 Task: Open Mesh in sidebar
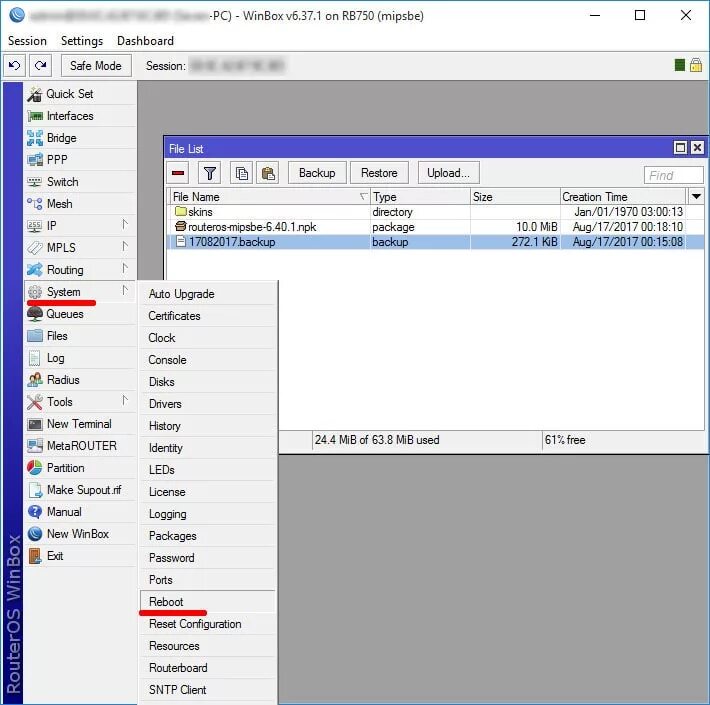(80, 204)
